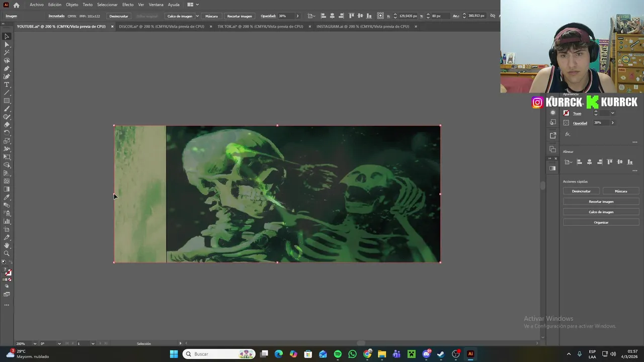Switch to the INSTAGRAM.ai document tab
644x362 pixels.
click(363, 27)
